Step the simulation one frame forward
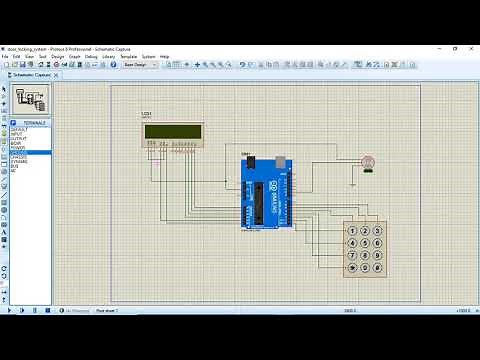The height and width of the screenshot is (360, 480). point(22,310)
